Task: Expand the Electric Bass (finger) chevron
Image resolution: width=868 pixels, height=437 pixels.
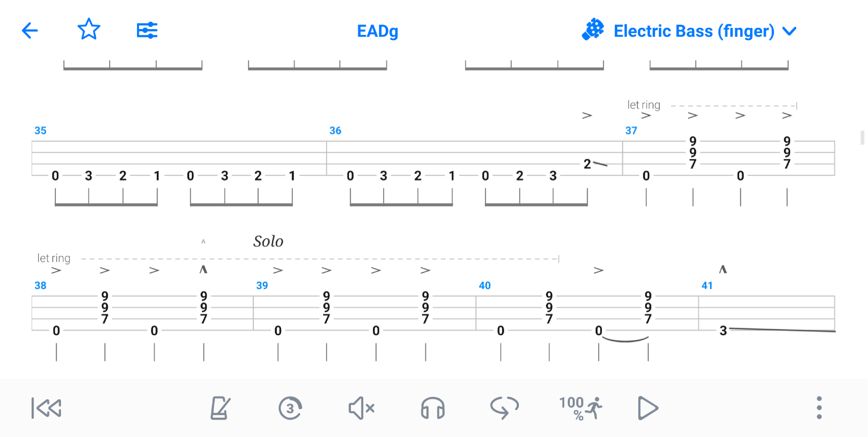Action: click(x=789, y=31)
